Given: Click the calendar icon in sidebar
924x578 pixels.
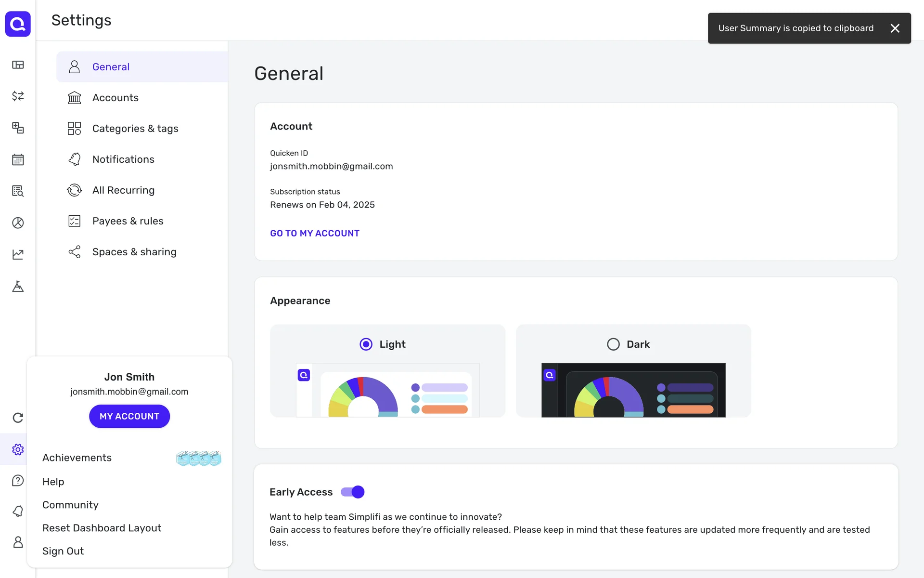Looking at the screenshot, I should (x=18, y=159).
